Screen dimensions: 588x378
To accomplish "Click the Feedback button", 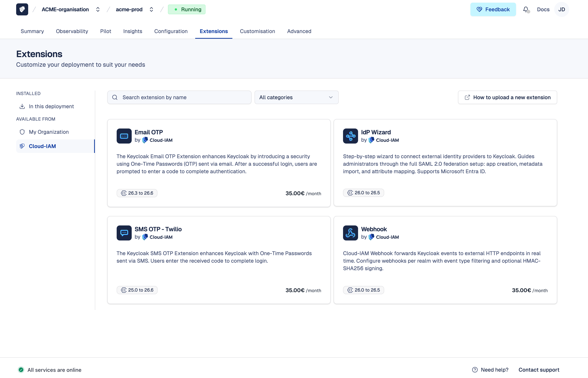I will [493, 9].
